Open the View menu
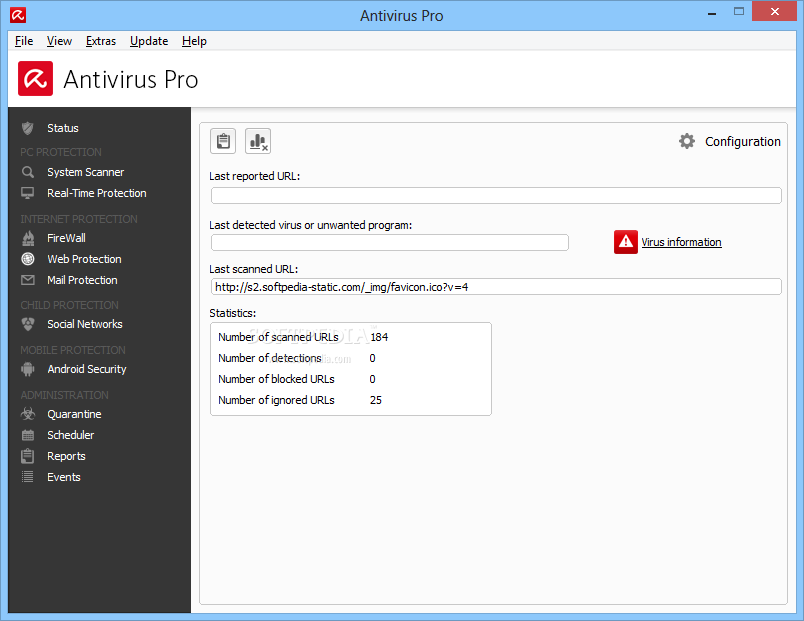The width and height of the screenshot is (804, 621). click(x=59, y=41)
